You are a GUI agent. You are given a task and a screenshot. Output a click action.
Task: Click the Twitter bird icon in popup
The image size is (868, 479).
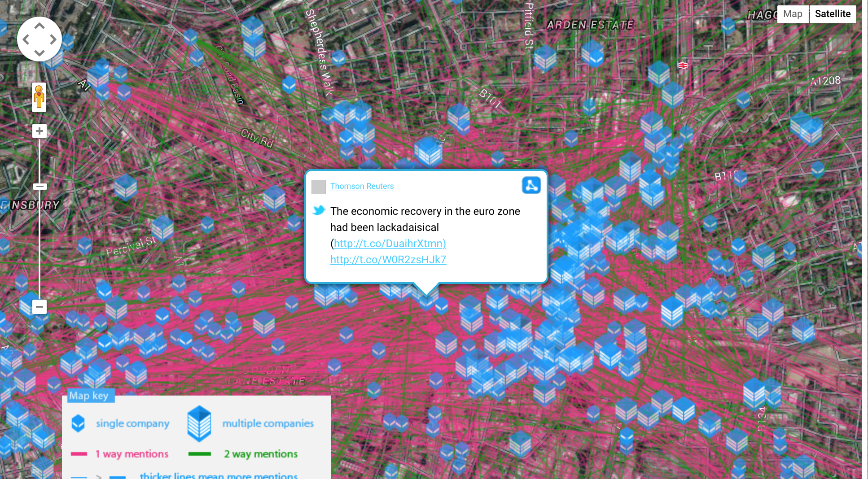pyautogui.click(x=319, y=210)
